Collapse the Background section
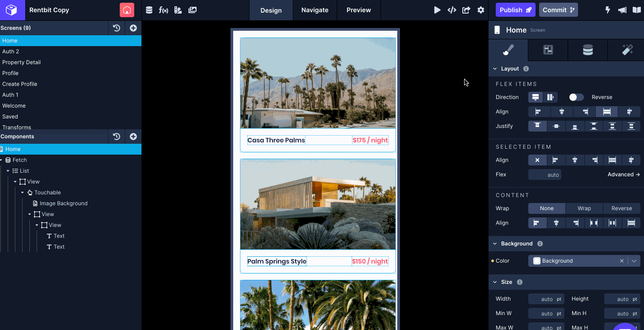 [x=495, y=244]
